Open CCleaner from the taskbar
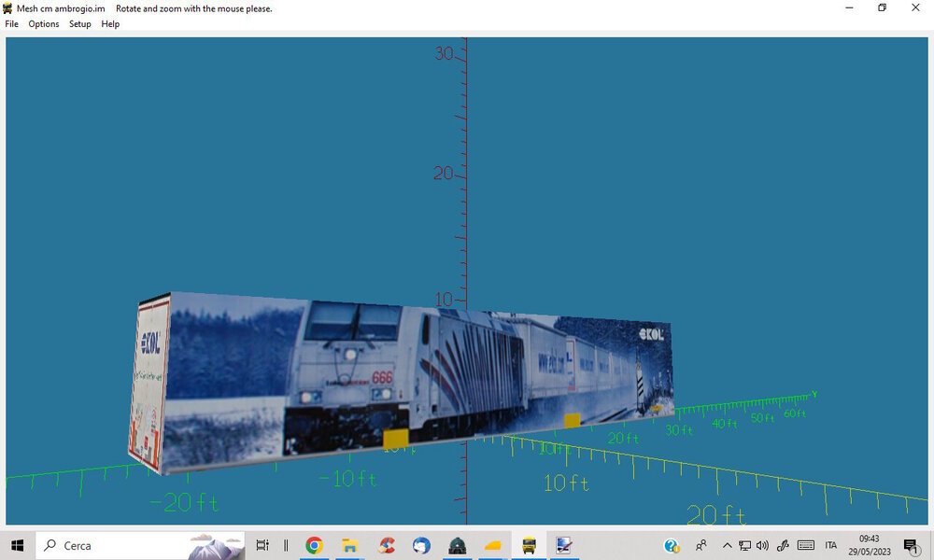 click(387, 545)
